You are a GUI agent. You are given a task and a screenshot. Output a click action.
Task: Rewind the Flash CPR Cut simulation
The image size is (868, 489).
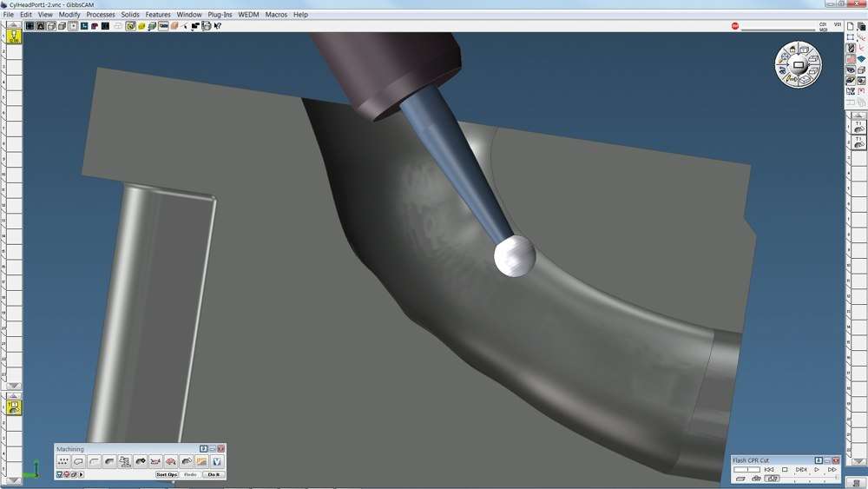tap(768, 470)
